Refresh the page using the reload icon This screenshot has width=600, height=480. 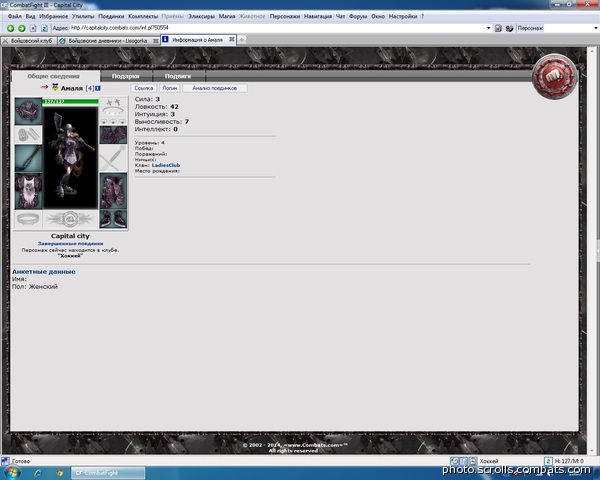click(44, 28)
